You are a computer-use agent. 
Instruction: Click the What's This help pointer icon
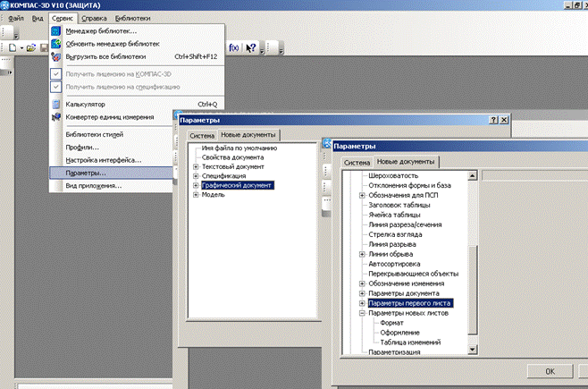tap(250, 47)
